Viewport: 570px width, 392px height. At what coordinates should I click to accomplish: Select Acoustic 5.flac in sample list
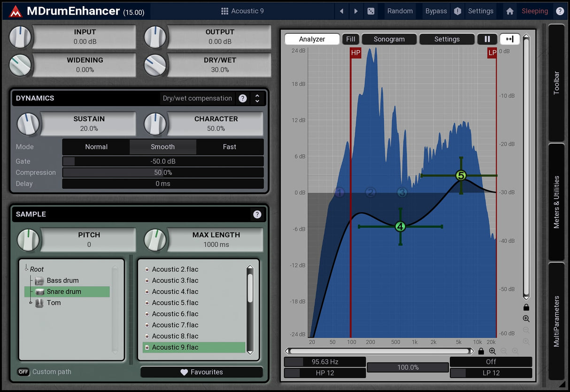(175, 303)
